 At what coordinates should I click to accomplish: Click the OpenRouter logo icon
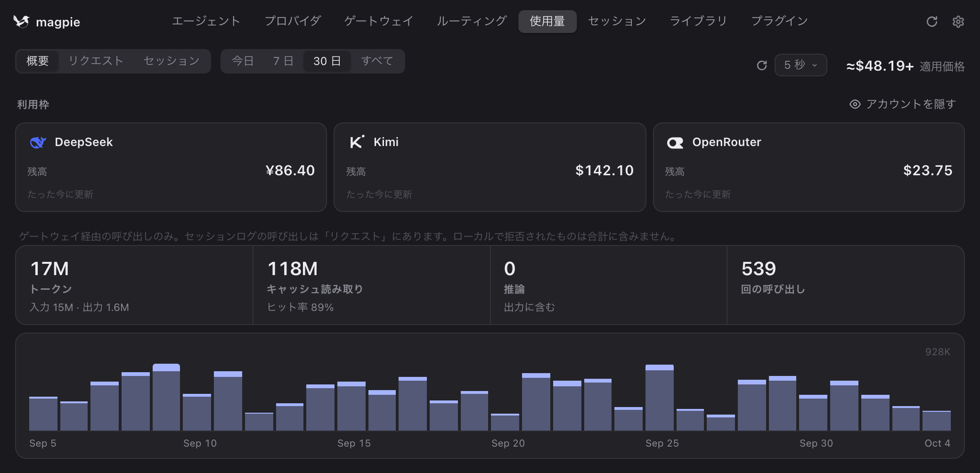tap(675, 143)
